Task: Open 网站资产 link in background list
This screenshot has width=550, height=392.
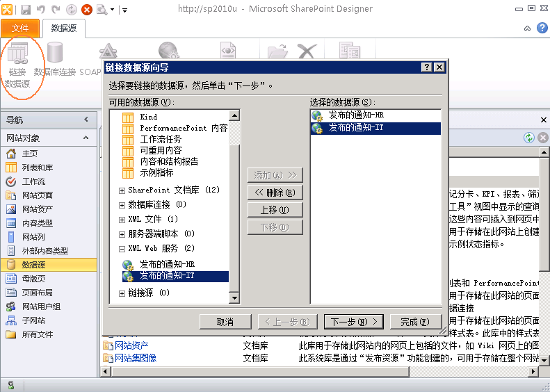Action: 131,345
